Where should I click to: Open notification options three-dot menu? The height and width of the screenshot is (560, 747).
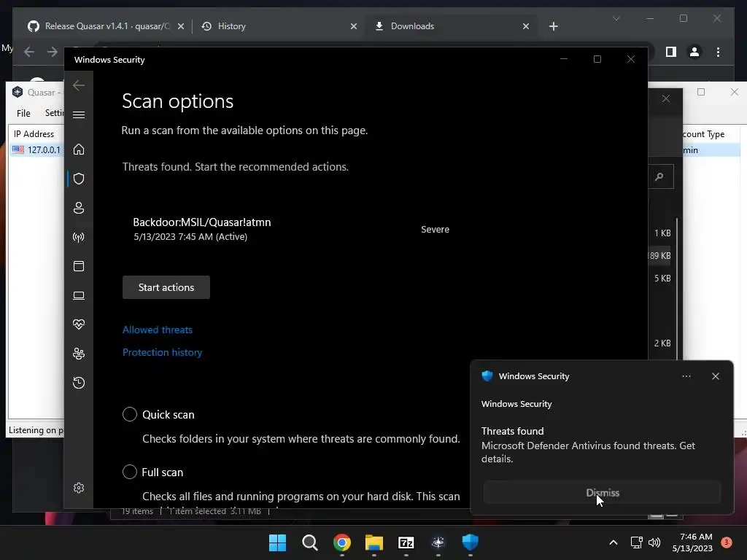point(686,376)
